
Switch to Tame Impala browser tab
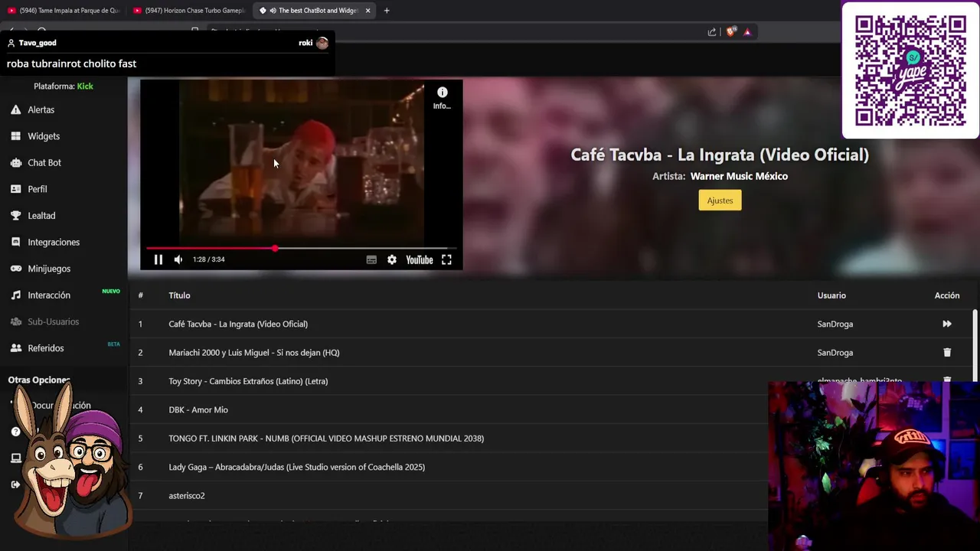[x=63, y=11]
